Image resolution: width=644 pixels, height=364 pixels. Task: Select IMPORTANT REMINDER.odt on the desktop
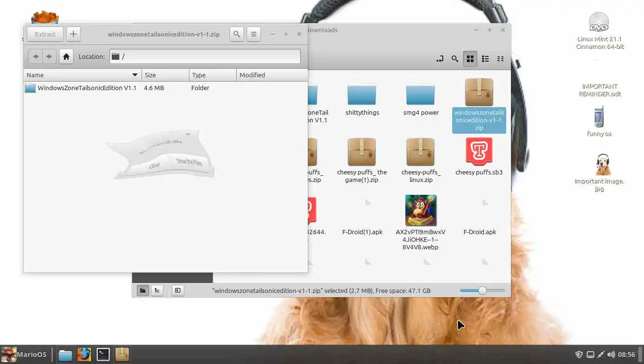click(600, 90)
